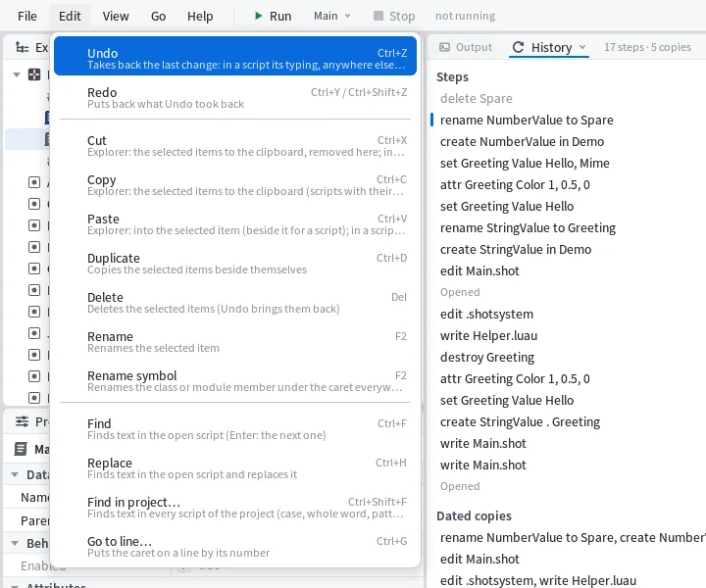Choose Rename (selected item) from Edit menu
Image resolution: width=706 pixels, height=588 pixels.
click(x=235, y=341)
